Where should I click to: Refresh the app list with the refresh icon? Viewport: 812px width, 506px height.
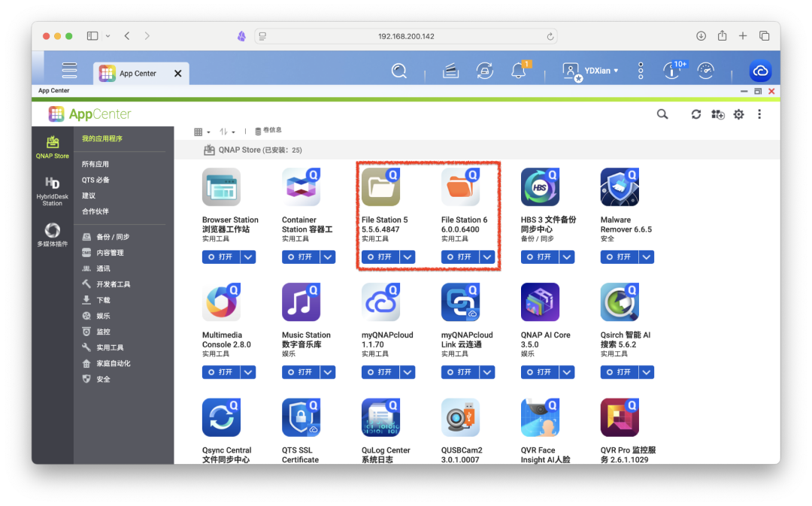(x=697, y=114)
